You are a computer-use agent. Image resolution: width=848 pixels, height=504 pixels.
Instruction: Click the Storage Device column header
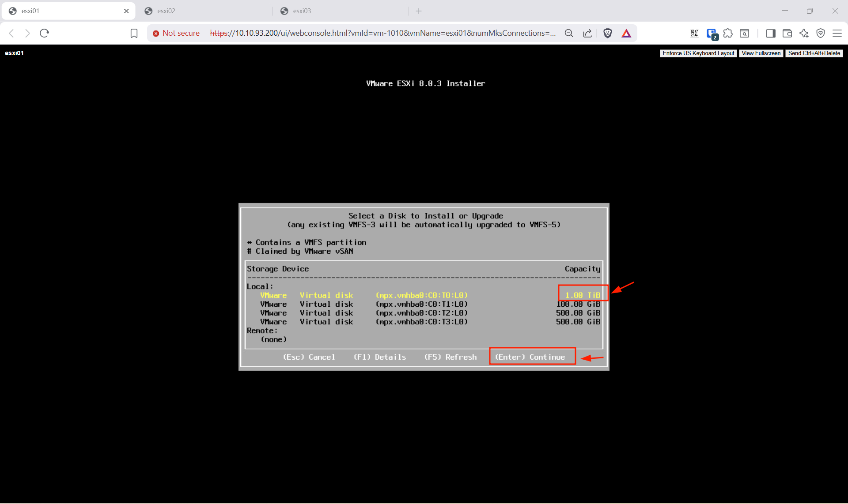(278, 269)
